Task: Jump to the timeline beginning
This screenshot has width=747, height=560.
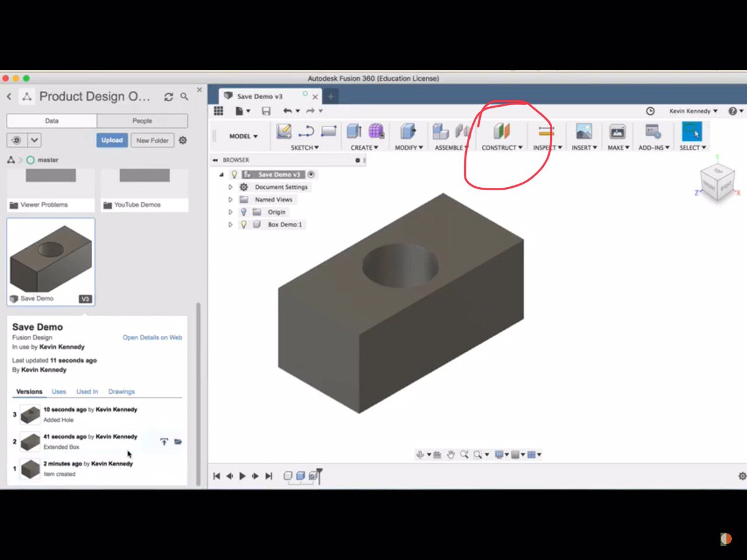Action: (217, 476)
